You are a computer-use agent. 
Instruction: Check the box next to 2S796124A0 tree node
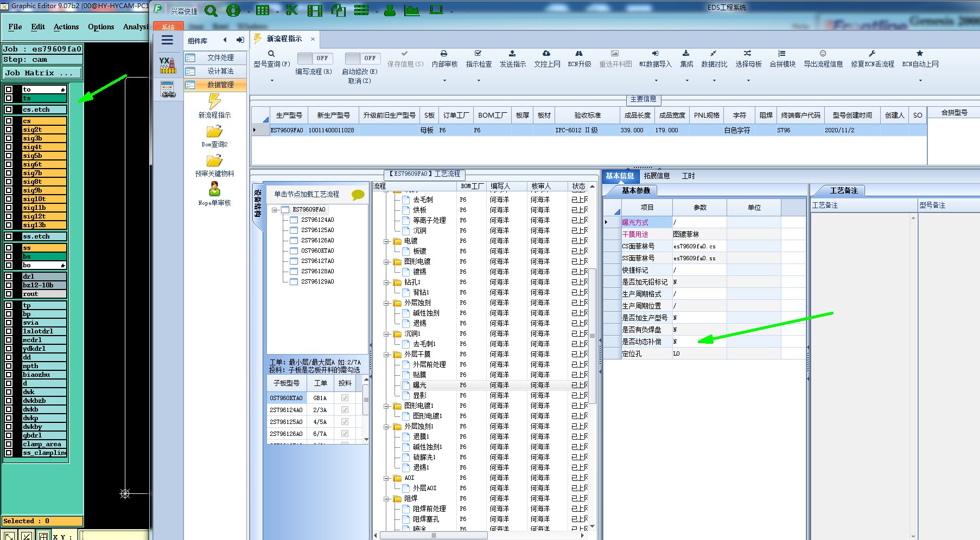point(294,220)
